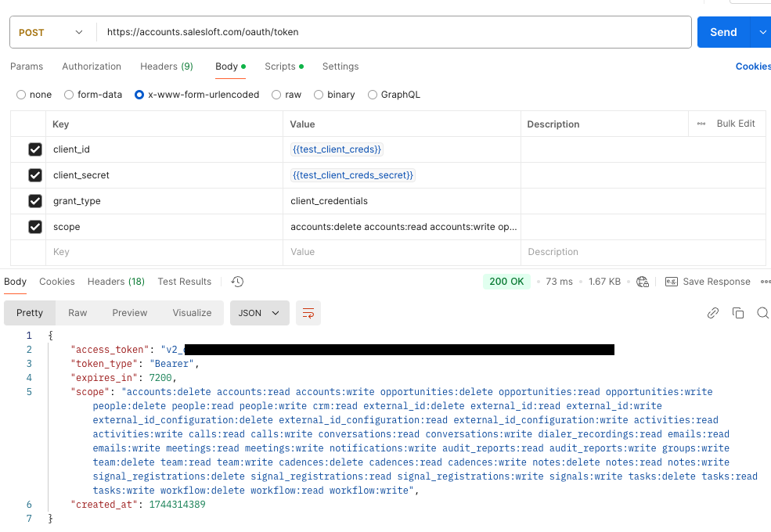
Task: Click the request URL input field
Action: [x=391, y=32]
